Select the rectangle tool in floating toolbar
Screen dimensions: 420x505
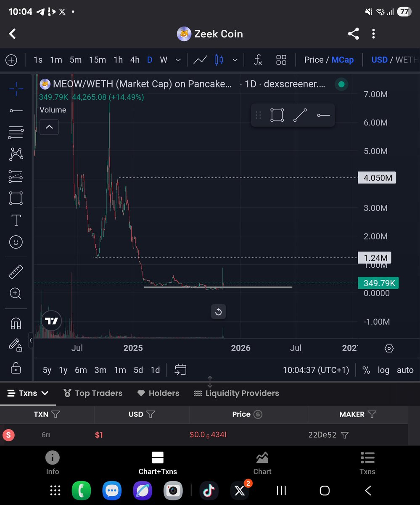[x=277, y=114]
